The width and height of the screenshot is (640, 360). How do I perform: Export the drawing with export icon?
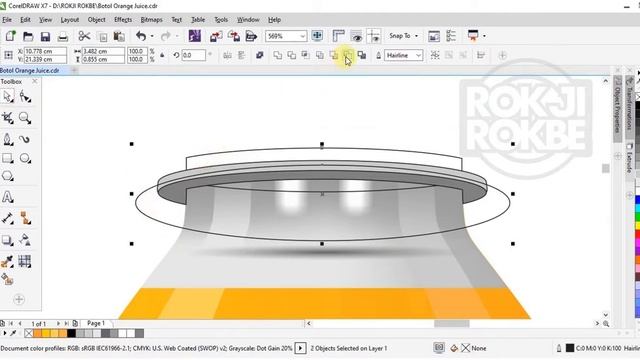[x=233, y=36]
